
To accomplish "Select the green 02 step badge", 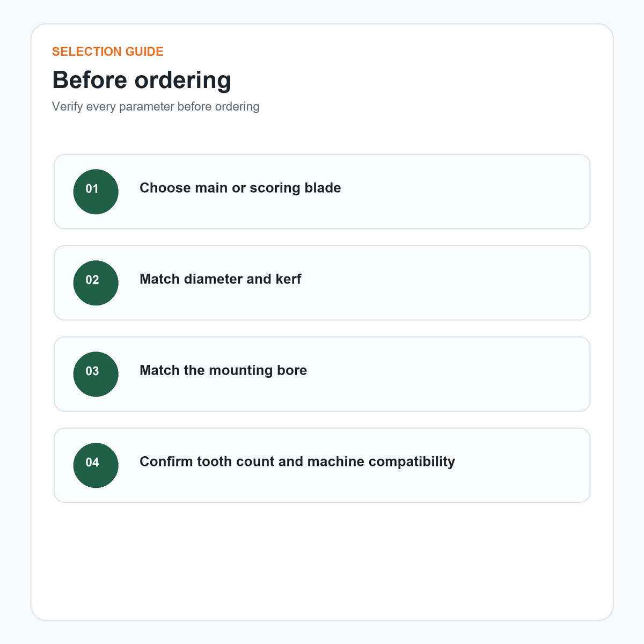I will pos(96,283).
